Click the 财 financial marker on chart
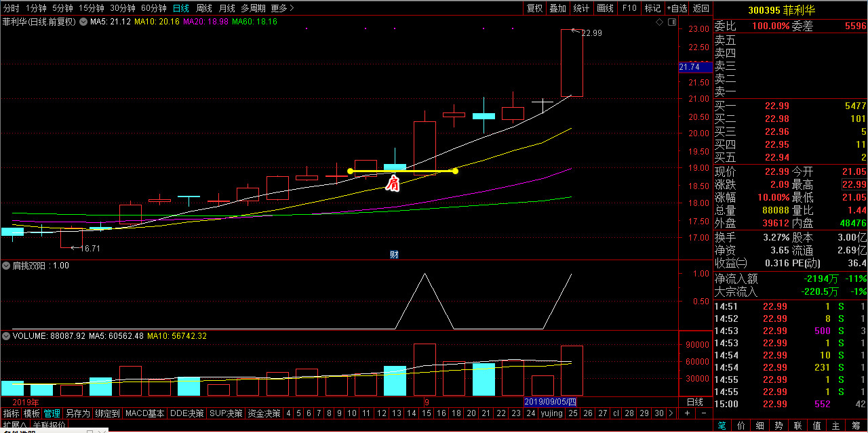 click(x=394, y=255)
